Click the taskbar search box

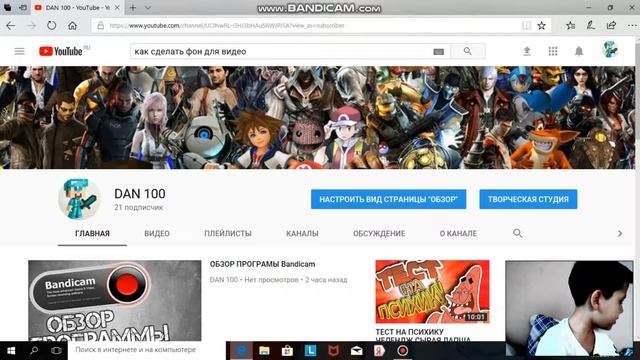click(147, 350)
